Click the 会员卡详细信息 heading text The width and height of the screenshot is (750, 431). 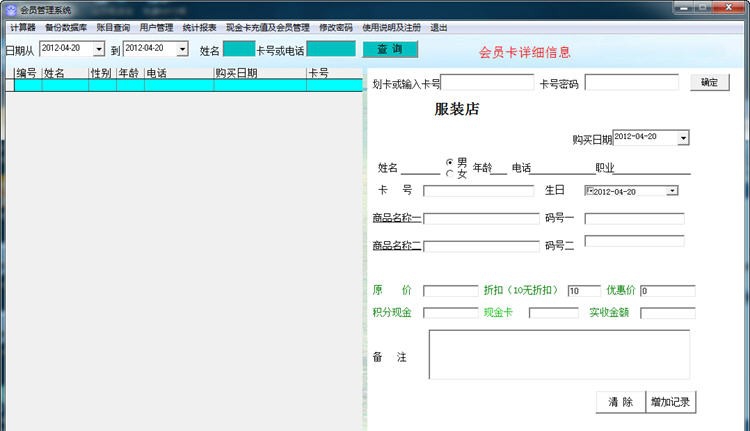coord(525,52)
